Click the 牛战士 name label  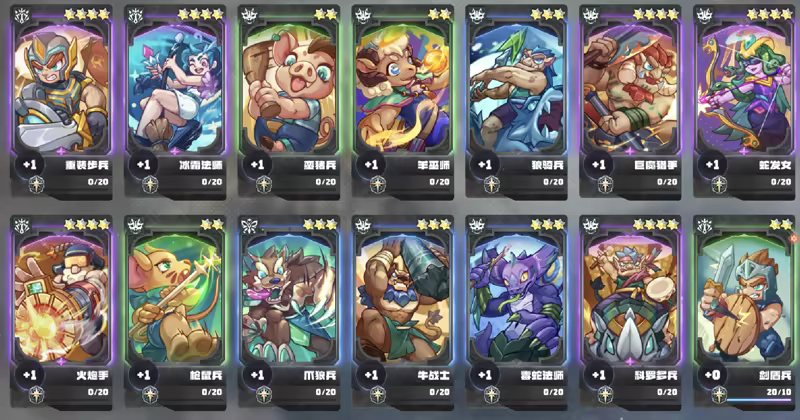pos(434,376)
